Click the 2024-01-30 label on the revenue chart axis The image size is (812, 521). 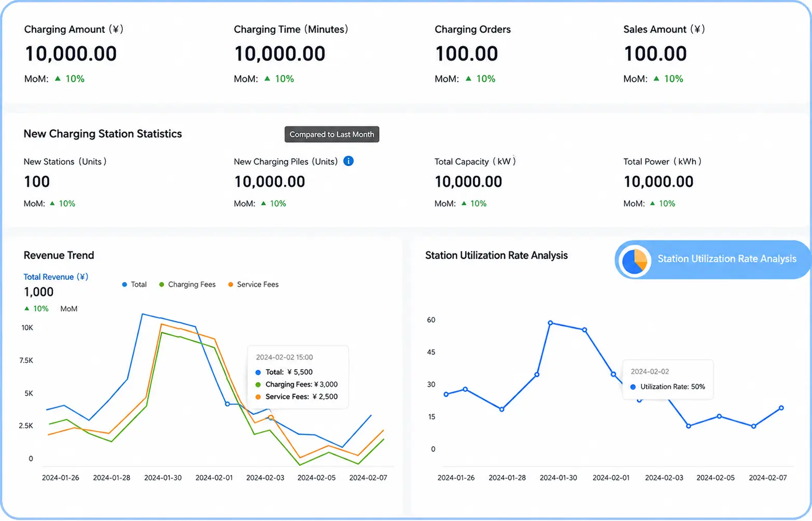click(163, 477)
